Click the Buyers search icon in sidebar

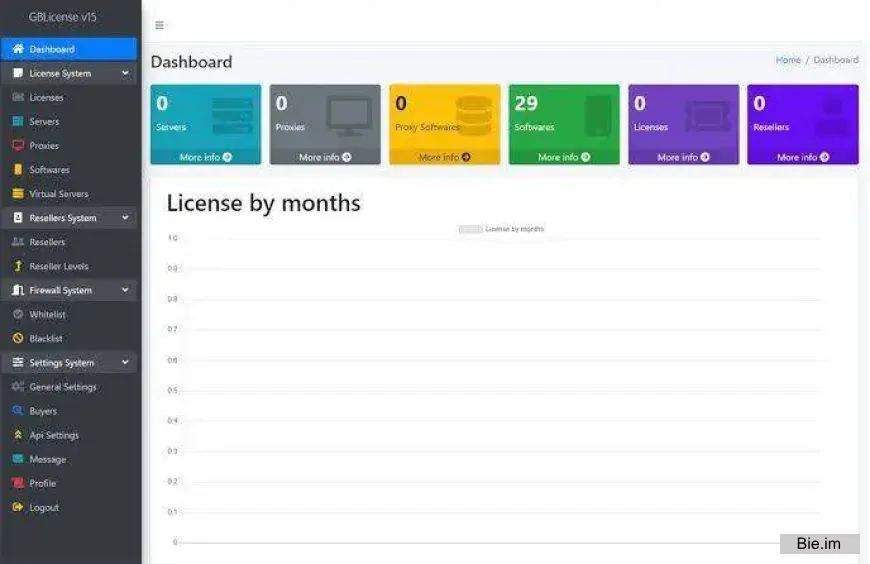18,411
